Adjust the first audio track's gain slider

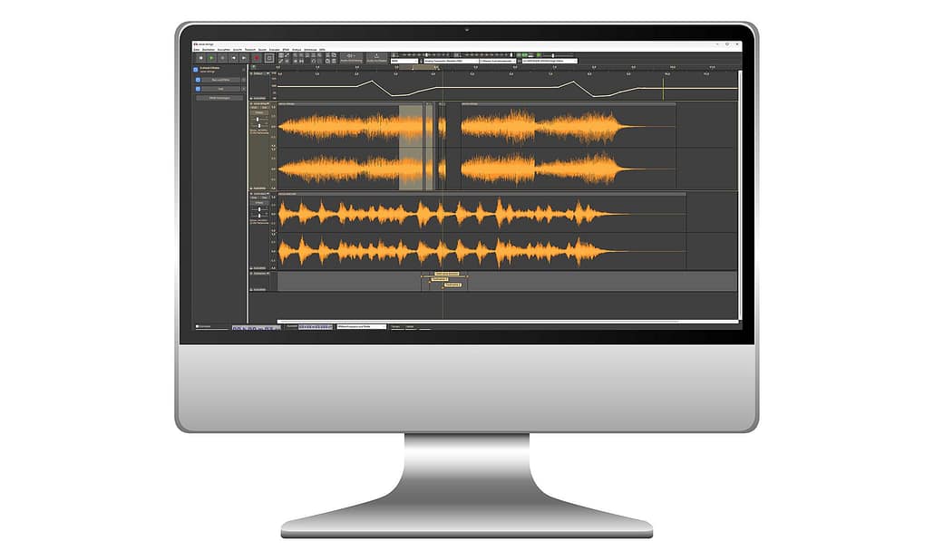pyautogui.click(x=259, y=119)
